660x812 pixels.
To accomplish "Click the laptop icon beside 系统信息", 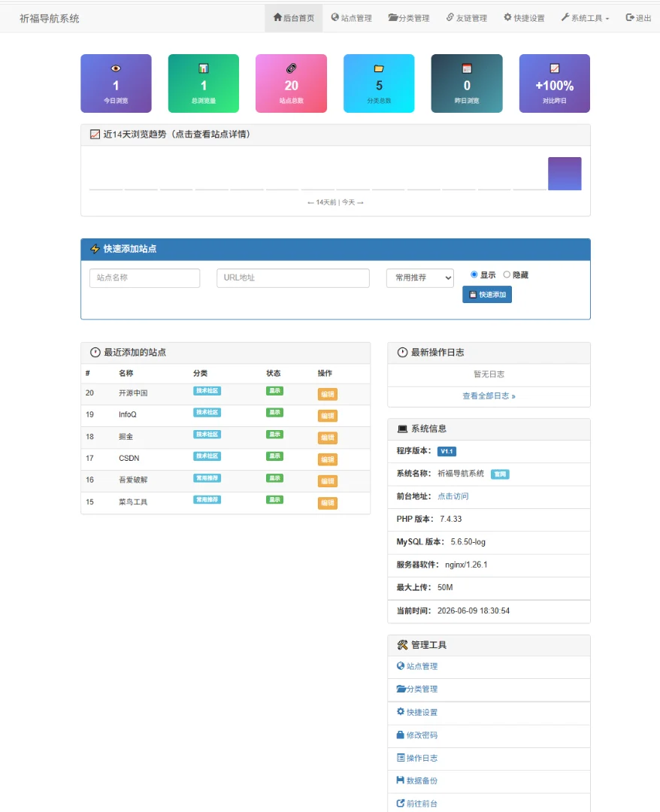I will click(402, 429).
